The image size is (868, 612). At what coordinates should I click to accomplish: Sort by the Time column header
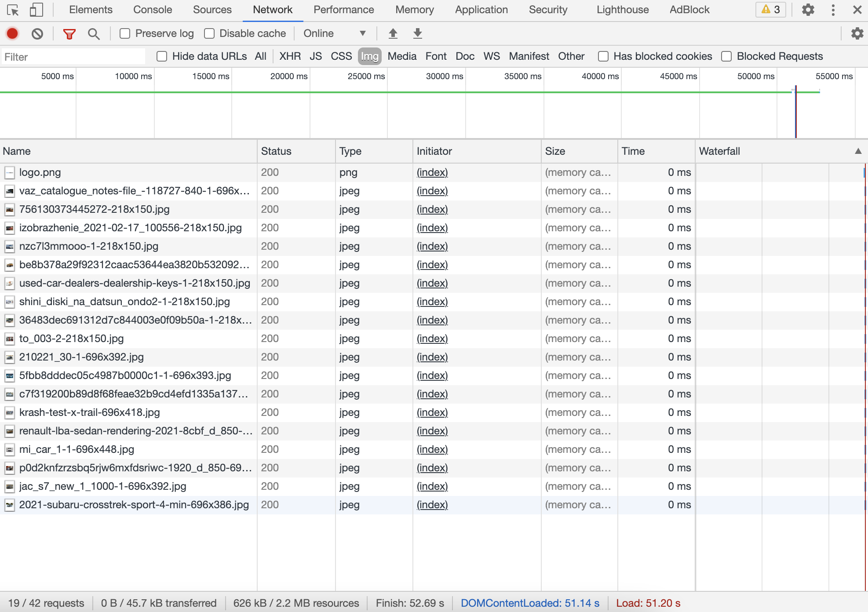coord(656,151)
